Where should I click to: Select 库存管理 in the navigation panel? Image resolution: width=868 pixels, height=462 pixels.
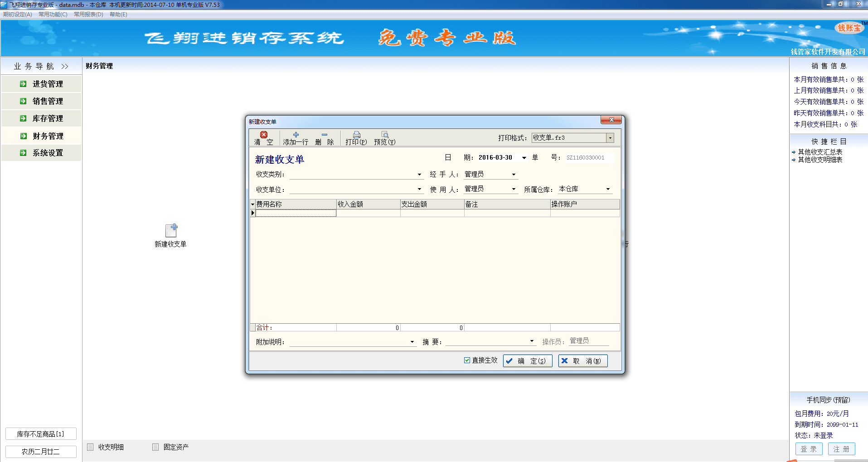48,118
